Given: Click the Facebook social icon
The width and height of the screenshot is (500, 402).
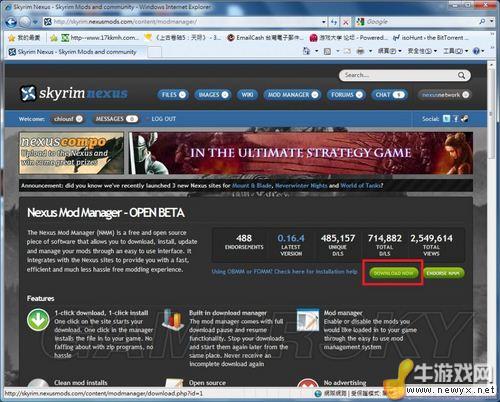Looking at the screenshot, I should click(x=456, y=118).
